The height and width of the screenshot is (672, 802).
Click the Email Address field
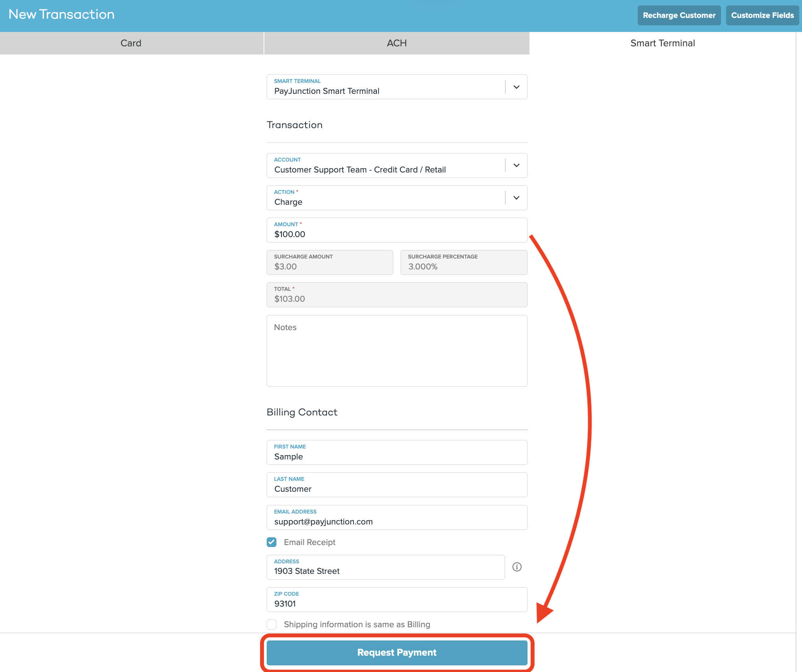(397, 517)
